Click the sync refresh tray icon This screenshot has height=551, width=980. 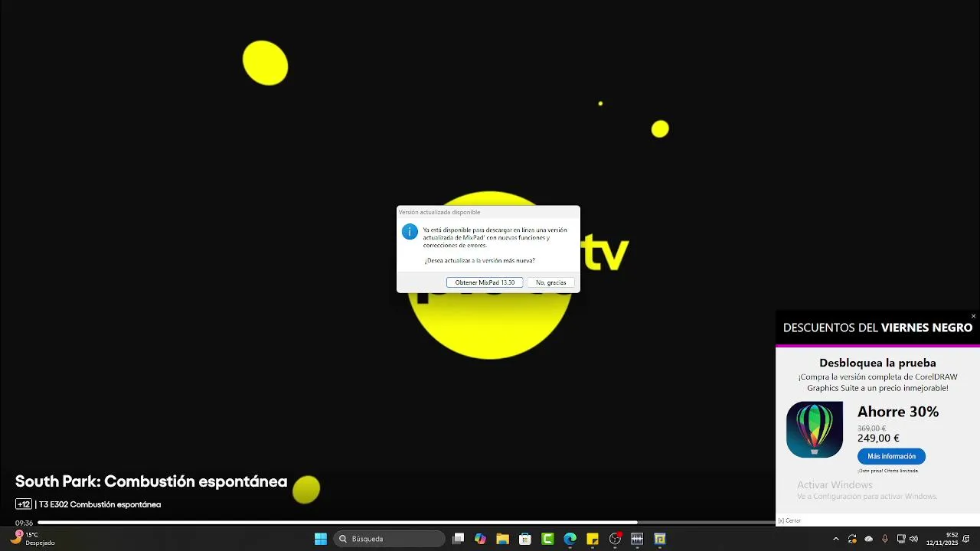852,539
